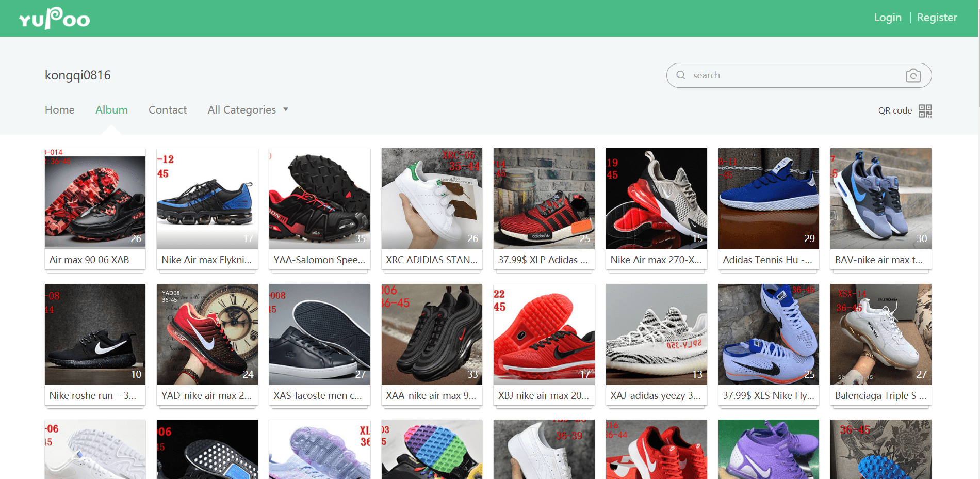Open 37.99$ XLP Adidas album thumbnail
The image size is (980, 479).
[x=544, y=198]
